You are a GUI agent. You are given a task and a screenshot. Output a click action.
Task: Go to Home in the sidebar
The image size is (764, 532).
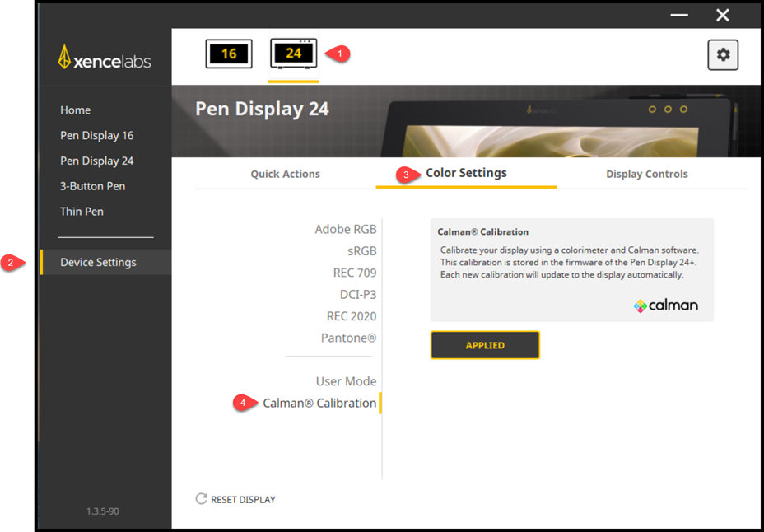click(75, 110)
